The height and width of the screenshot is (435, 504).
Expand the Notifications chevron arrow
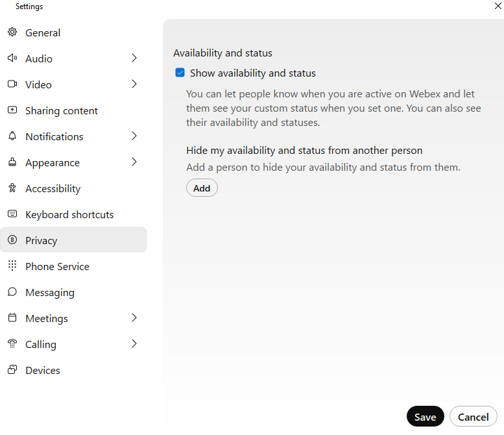click(x=134, y=136)
